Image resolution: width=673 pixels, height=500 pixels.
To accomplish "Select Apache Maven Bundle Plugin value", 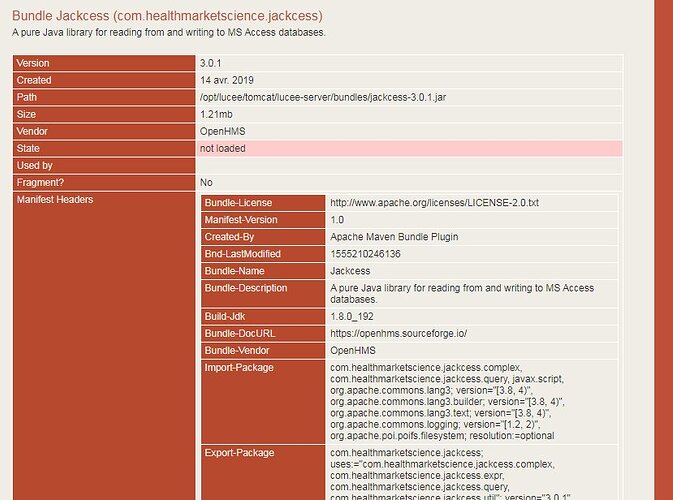I will tap(394, 237).
